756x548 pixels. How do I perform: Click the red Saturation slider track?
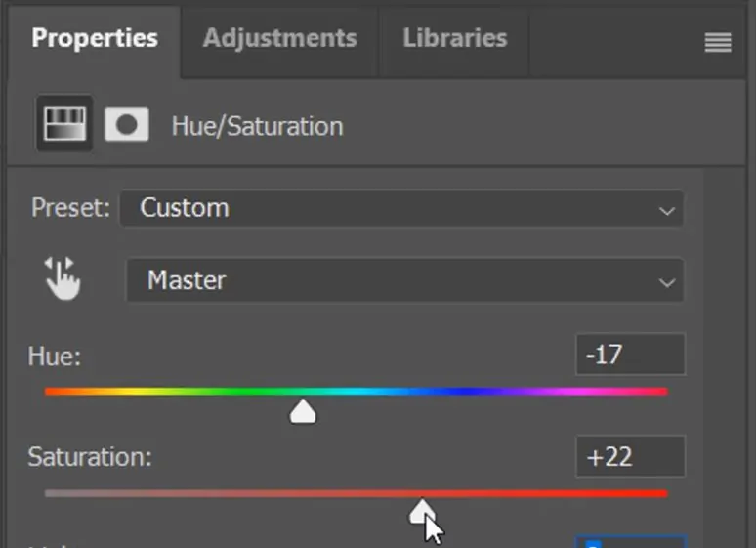pos(357,493)
